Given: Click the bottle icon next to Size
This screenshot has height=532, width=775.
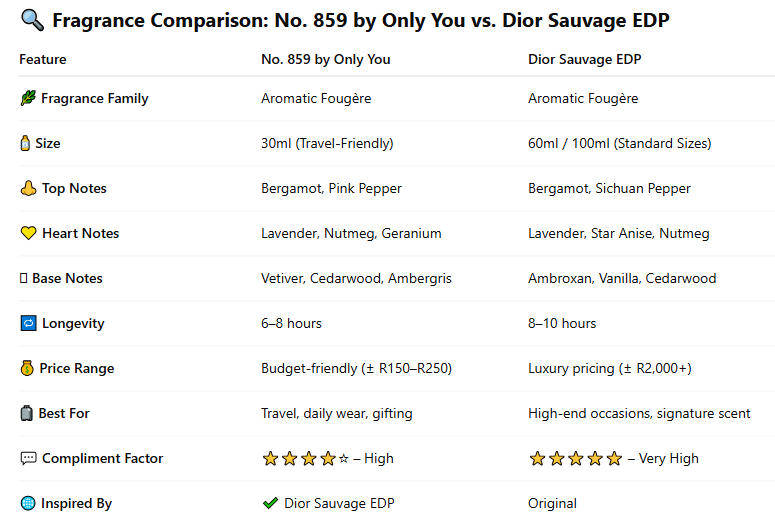Looking at the screenshot, I should point(25,143).
